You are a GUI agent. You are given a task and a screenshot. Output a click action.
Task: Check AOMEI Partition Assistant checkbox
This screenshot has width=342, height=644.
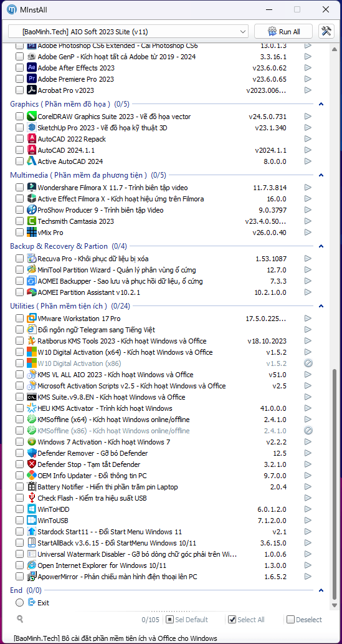click(20, 292)
